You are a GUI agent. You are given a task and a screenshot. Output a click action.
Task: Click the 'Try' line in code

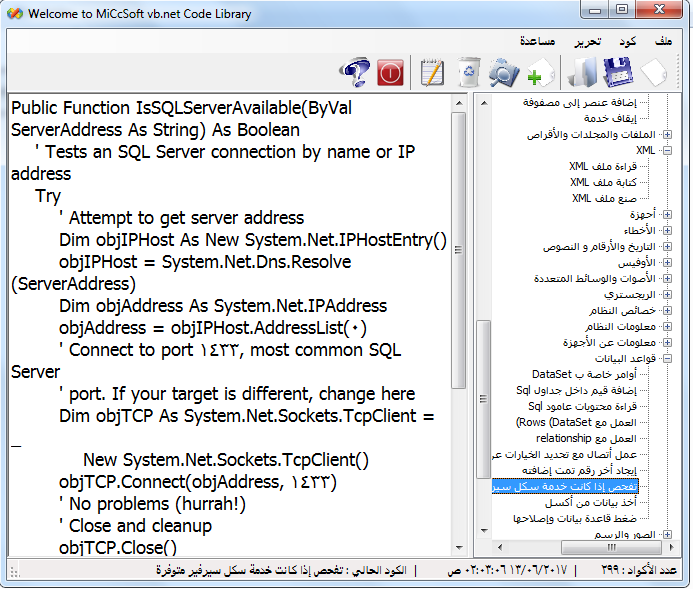tap(48, 196)
